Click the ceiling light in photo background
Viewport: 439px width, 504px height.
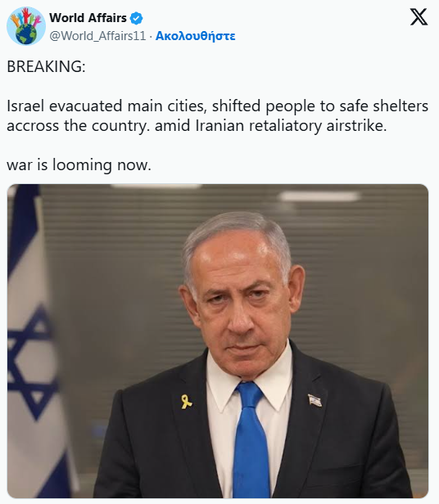(319, 196)
